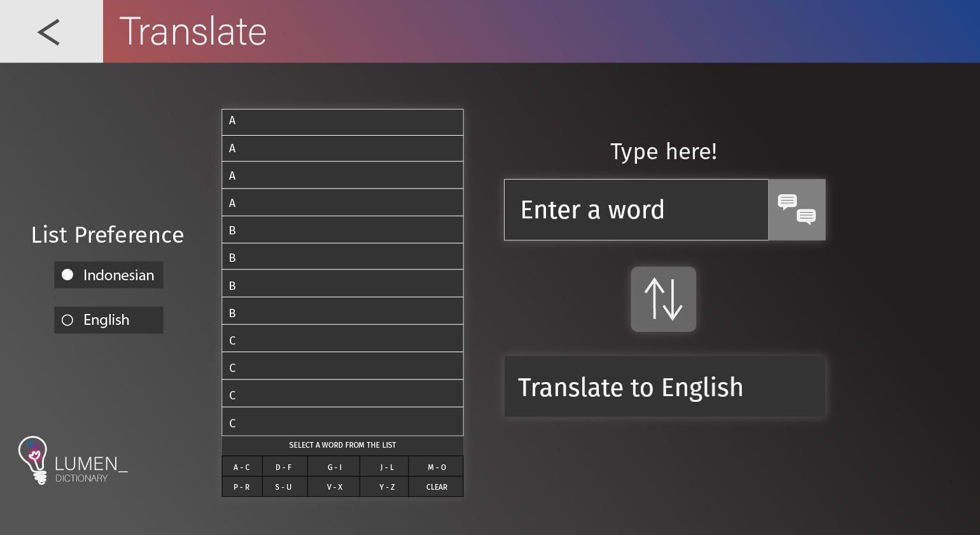This screenshot has width=980, height=535.
Task: Click the S - U letter range button
Action: point(284,487)
